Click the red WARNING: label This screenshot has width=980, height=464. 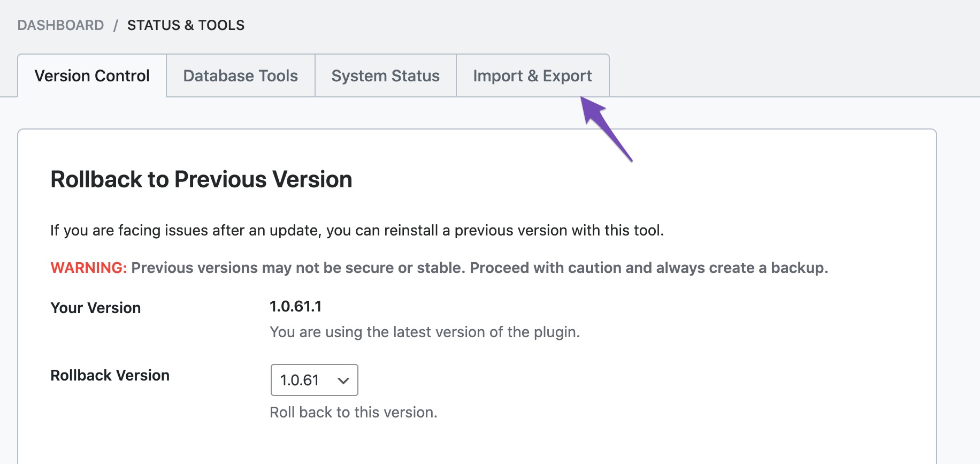[x=89, y=268]
